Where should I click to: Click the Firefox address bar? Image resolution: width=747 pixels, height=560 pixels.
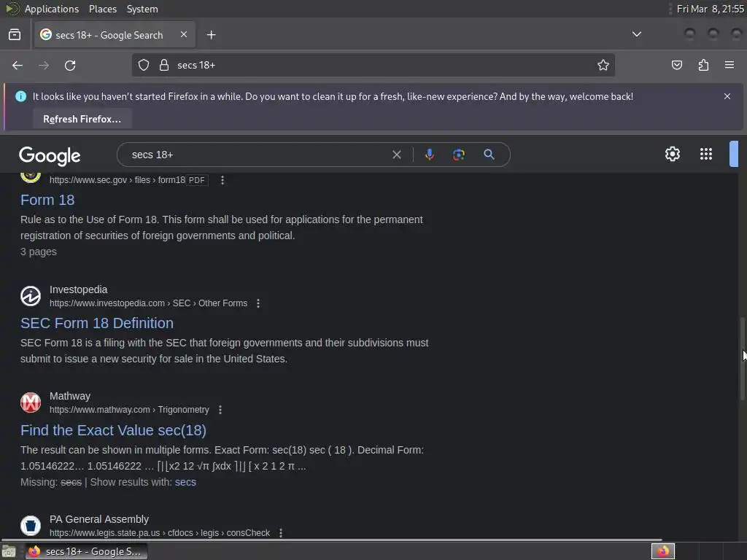tap(373, 65)
